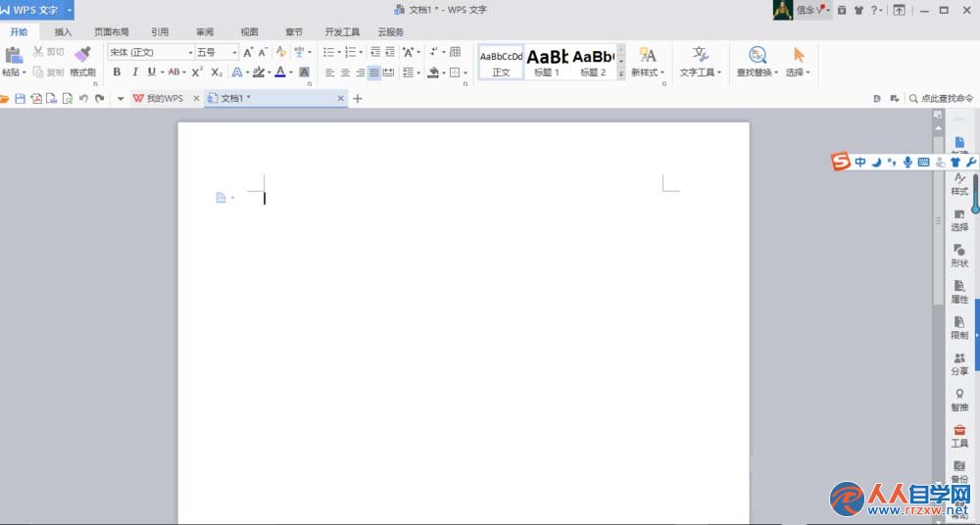Open the borders dropdown arrow
The image size is (980, 525).
click(x=465, y=73)
